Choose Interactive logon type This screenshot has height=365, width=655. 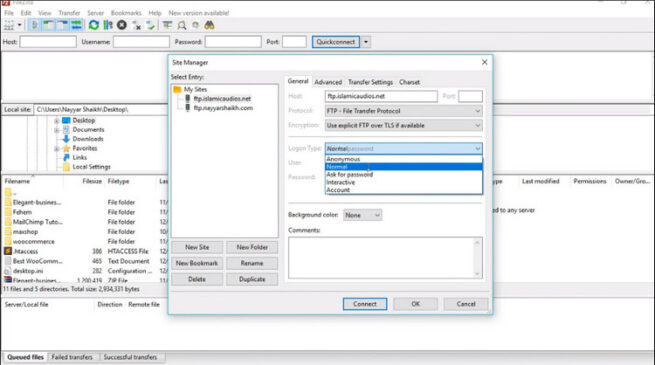click(x=404, y=182)
